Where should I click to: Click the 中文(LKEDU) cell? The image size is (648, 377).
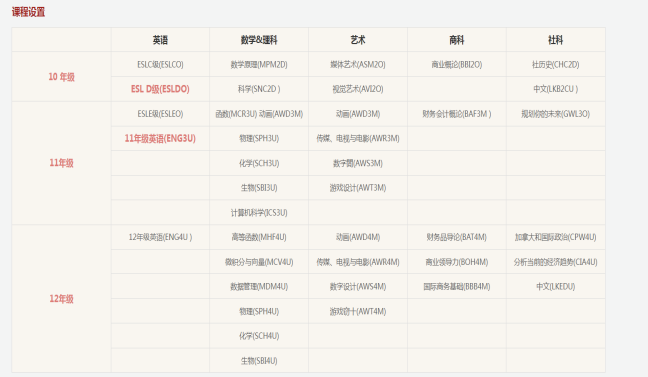pyautogui.click(x=556, y=286)
